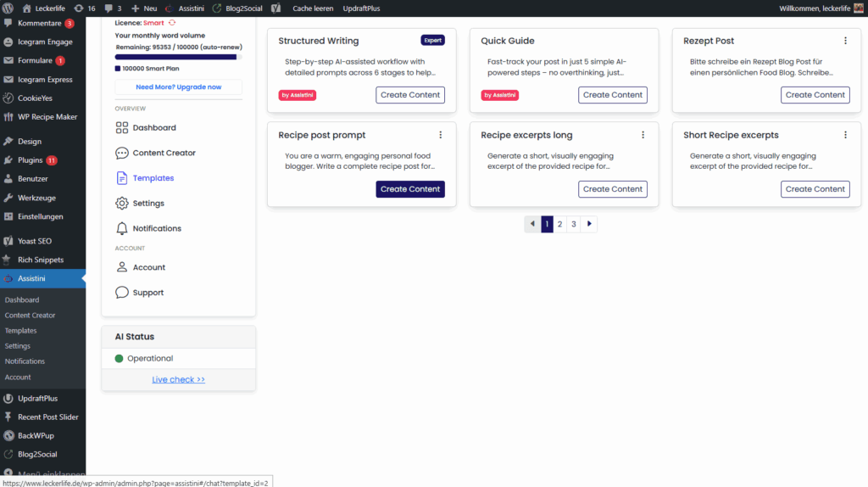Screen dimensions: 868x487
Task: Click the Expert badge on Structured Writing
Action: point(433,41)
